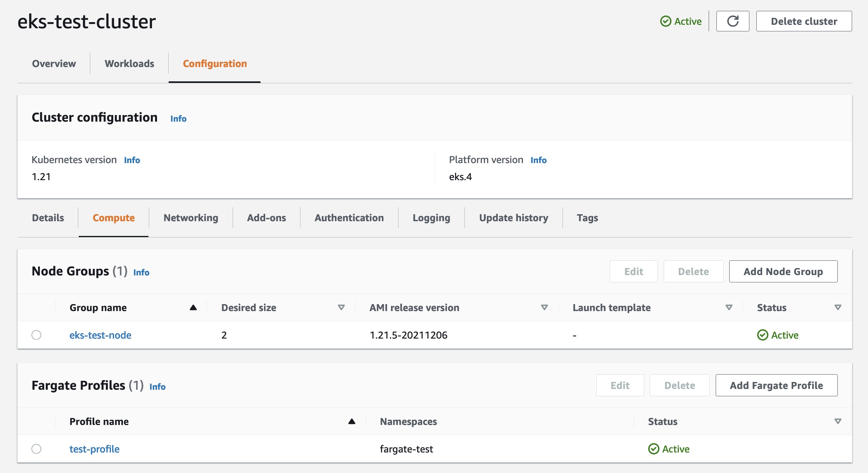
Task: Open Info link next to Node Groups
Action: pos(141,272)
